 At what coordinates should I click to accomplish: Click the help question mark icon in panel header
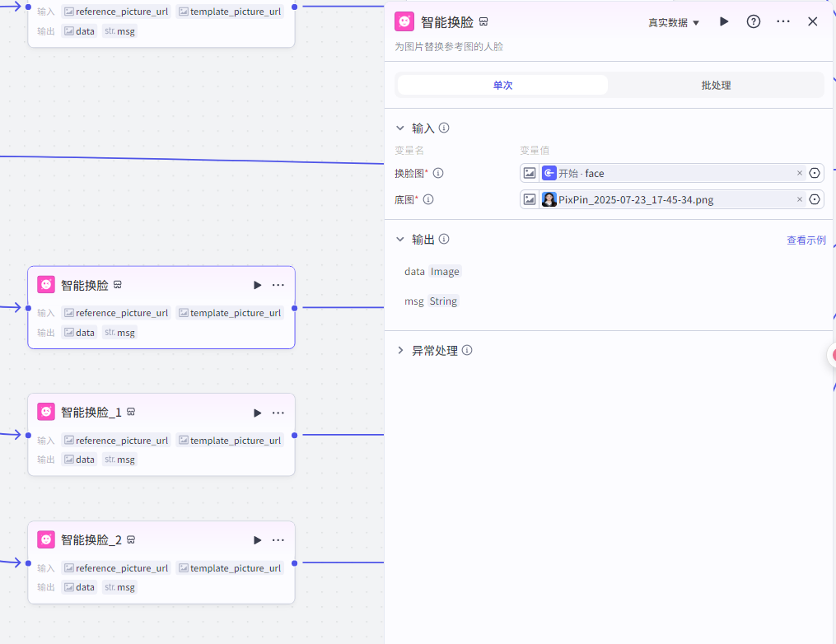pos(754,22)
